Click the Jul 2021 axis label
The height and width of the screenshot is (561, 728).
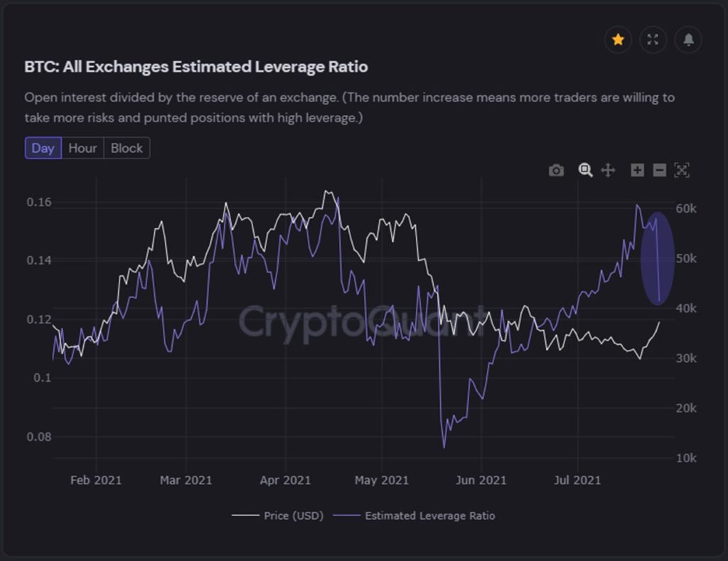point(577,480)
